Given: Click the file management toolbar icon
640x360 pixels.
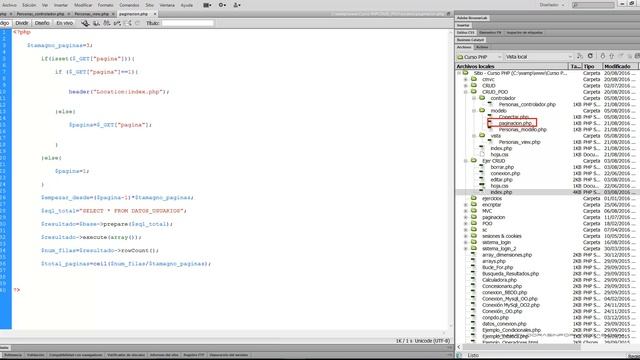Looking at the screenshot, I should [x=85, y=23].
